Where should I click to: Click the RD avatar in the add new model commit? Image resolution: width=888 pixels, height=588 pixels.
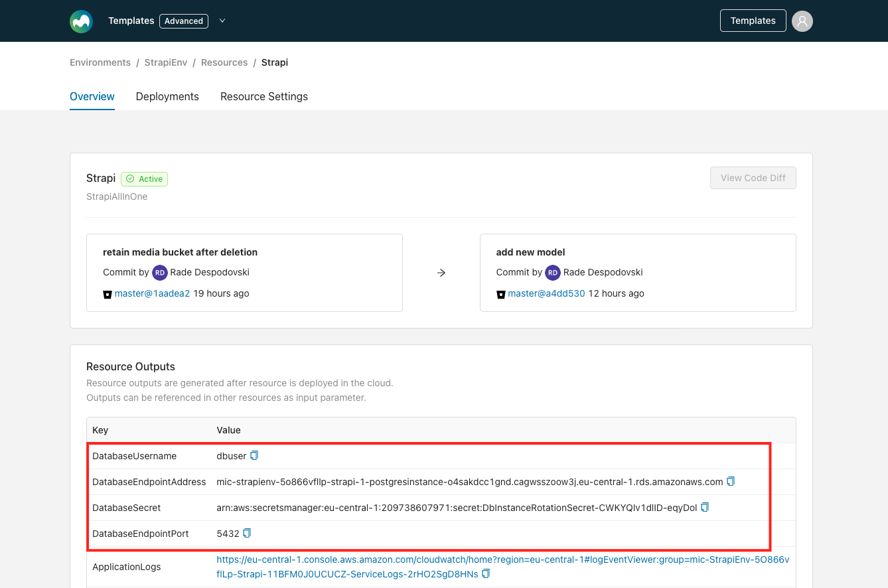553,273
